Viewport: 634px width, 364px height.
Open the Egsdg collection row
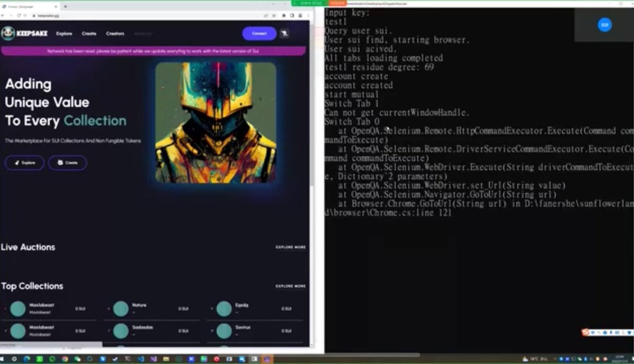click(255, 309)
